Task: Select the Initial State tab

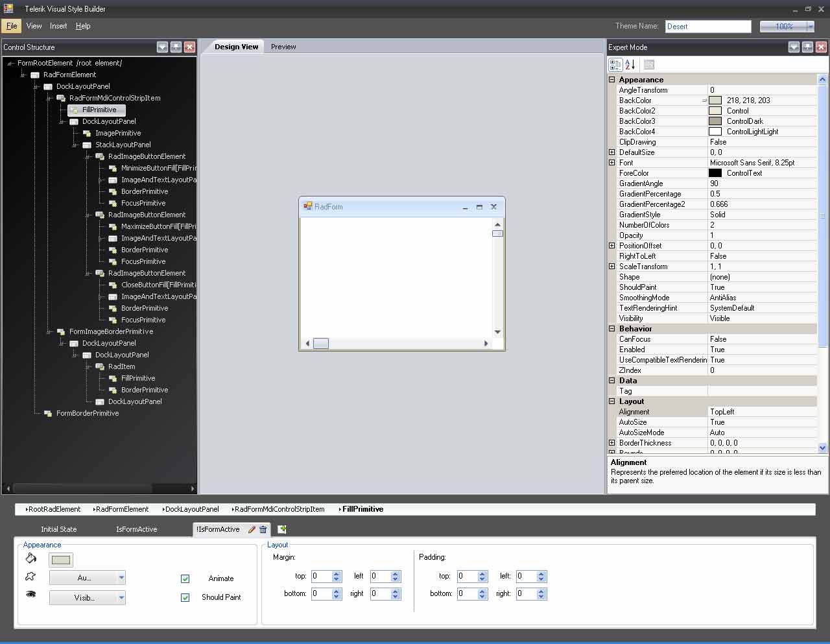Action: pos(58,529)
